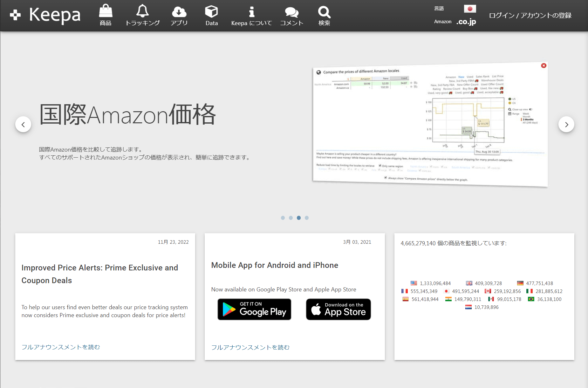Click Brazil flag 36,138,100 count
Viewport: 588px width, 388px height.
pyautogui.click(x=545, y=299)
